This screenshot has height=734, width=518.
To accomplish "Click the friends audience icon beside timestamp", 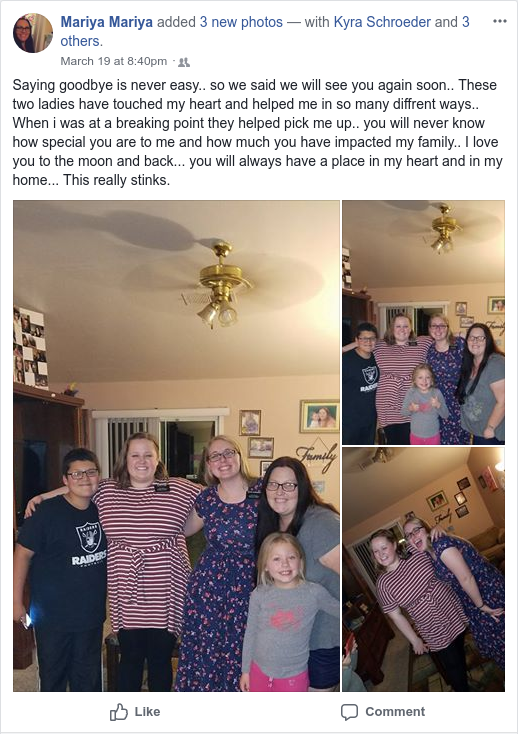I will click(184, 62).
